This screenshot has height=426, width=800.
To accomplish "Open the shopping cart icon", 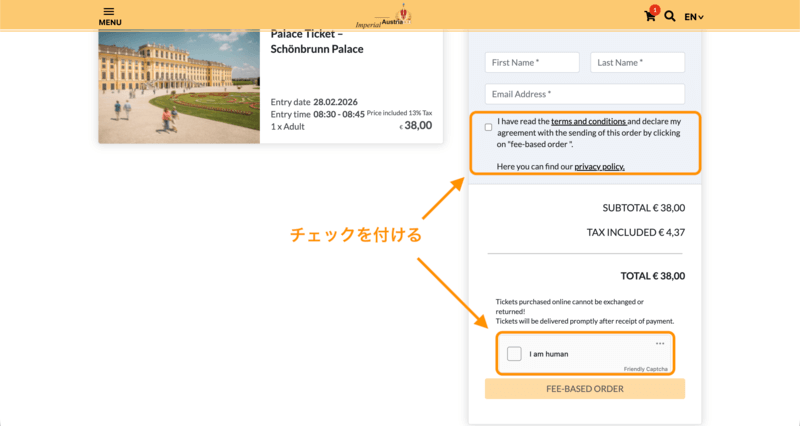I will coord(650,17).
